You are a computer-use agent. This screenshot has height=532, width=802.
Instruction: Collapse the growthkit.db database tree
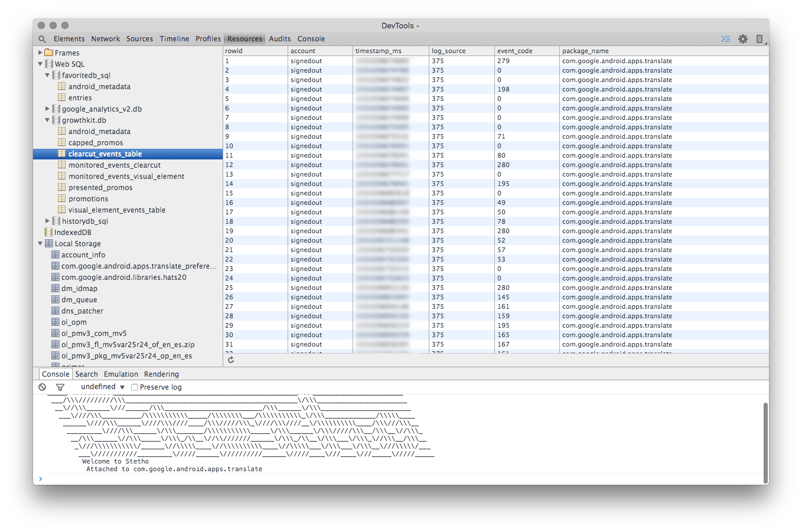tap(47, 120)
